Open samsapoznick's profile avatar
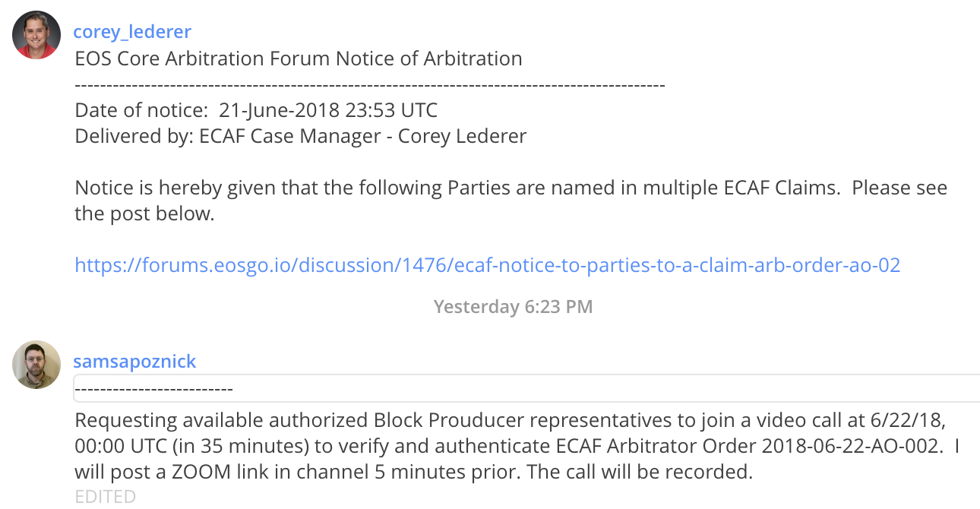Image resolution: width=980 pixels, height=509 pixels. coord(36,365)
